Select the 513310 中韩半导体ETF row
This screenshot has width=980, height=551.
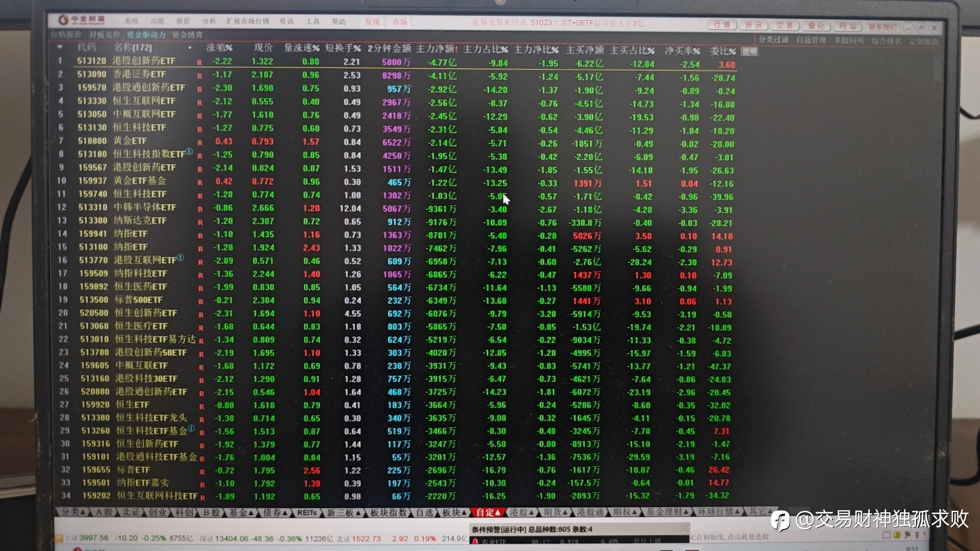[x=144, y=207]
